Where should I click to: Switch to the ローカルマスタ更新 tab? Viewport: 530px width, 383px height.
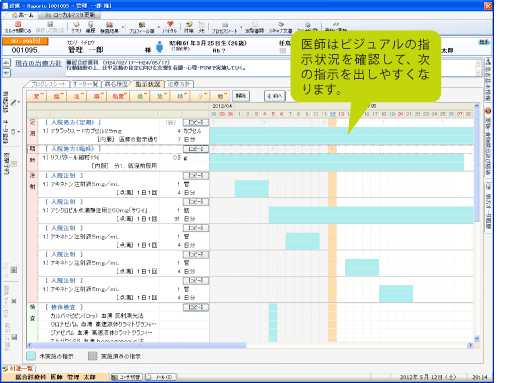[70, 15]
